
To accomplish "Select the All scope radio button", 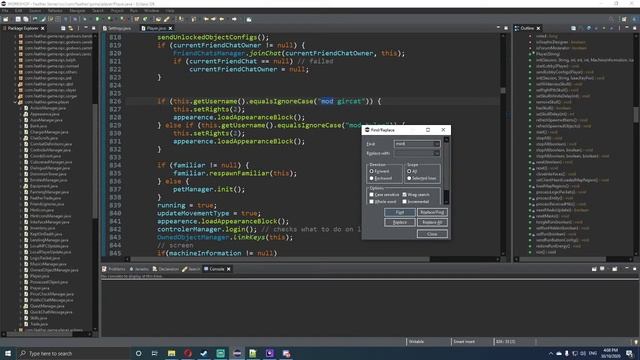I will [409, 171].
